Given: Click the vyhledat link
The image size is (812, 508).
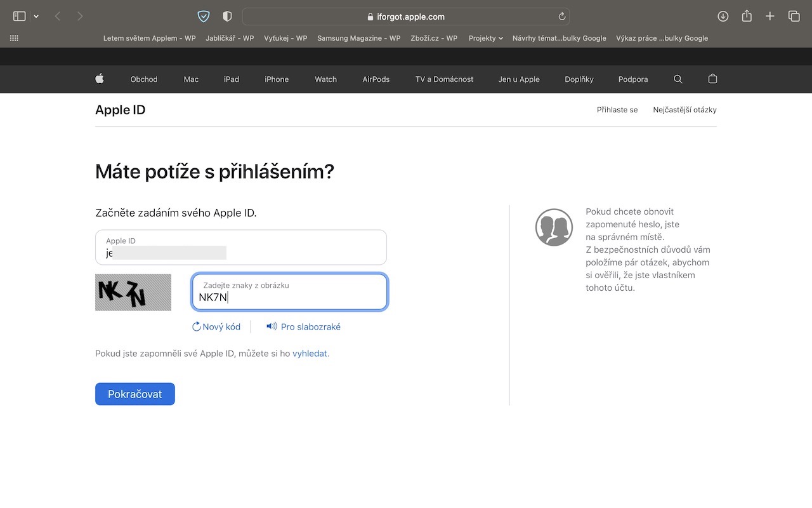Looking at the screenshot, I should coord(310,354).
